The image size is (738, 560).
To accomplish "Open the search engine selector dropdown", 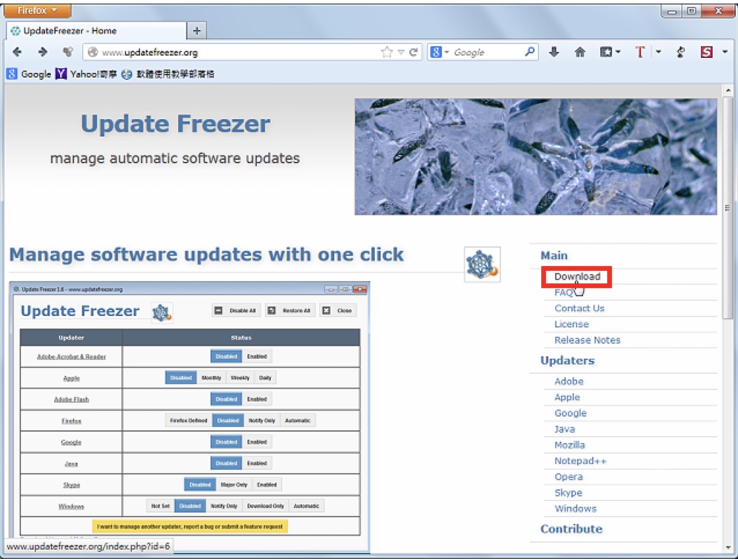I will pyautogui.click(x=440, y=52).
